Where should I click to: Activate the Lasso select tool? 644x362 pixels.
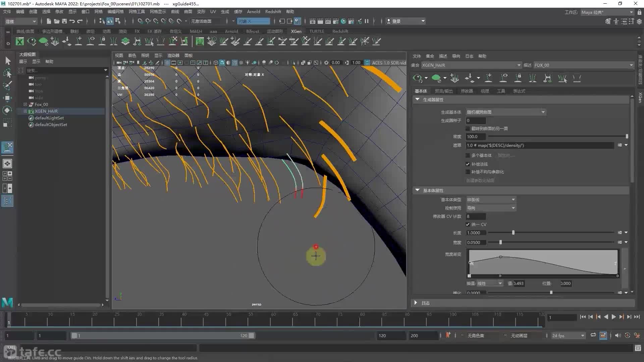click(7, 73)
